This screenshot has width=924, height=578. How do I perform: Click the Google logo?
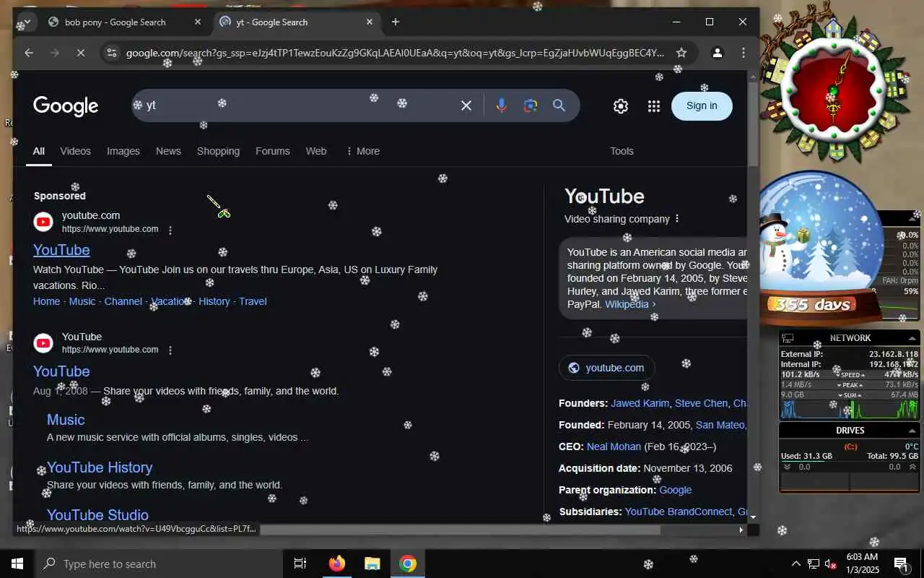(x=66, y=106)
